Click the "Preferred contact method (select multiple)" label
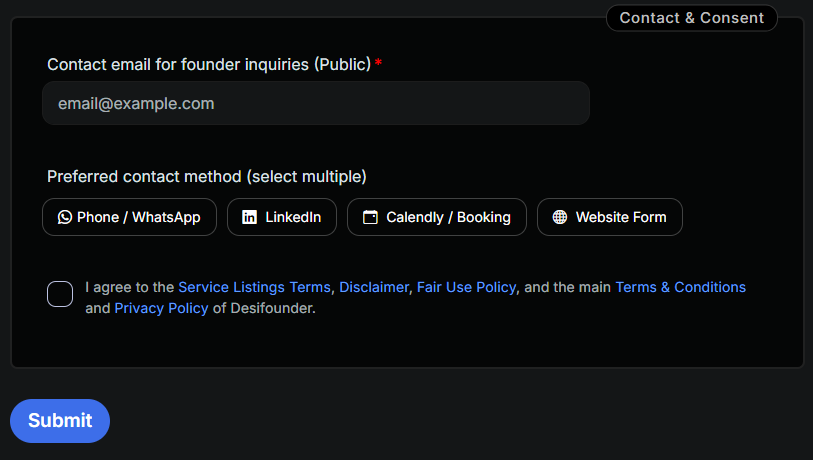Image resolution: width=813 pixels, height=460 pixels. click(x=207, y=177)
